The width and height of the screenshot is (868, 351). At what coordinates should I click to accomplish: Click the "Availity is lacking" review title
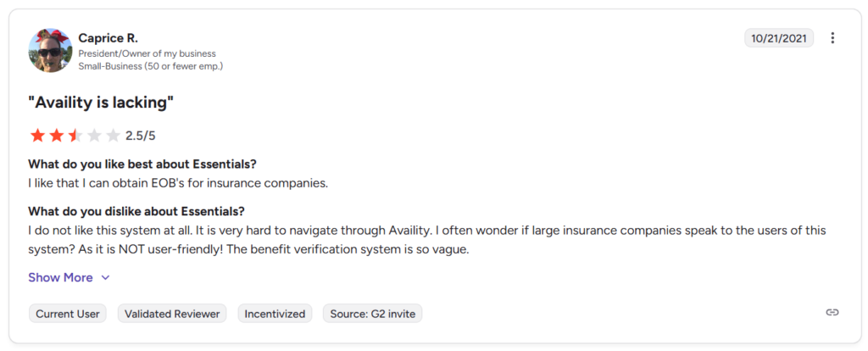point(101,103)
